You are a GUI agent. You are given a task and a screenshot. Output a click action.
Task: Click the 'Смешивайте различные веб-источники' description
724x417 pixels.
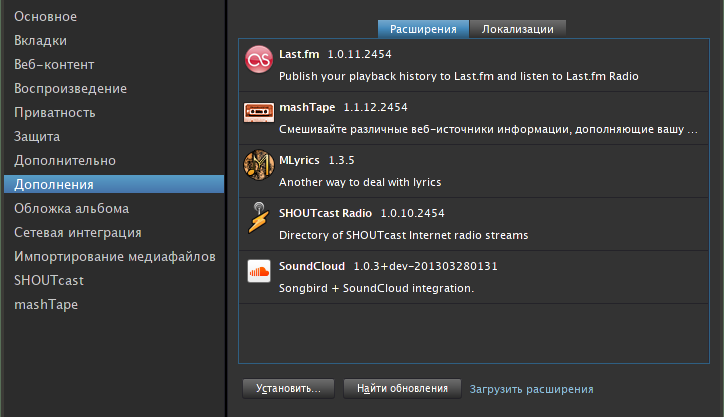[x=488, y=129]
